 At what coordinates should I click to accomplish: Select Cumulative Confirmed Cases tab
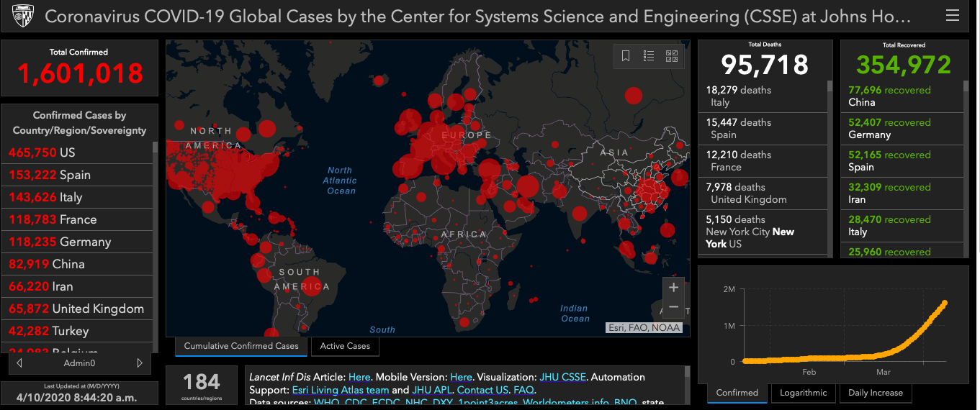241,346
